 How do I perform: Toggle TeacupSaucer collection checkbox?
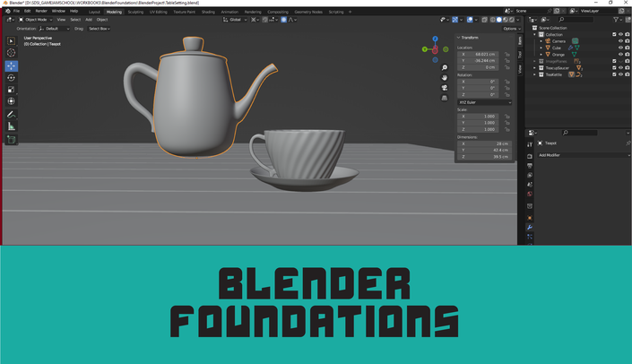pos(614,68)
